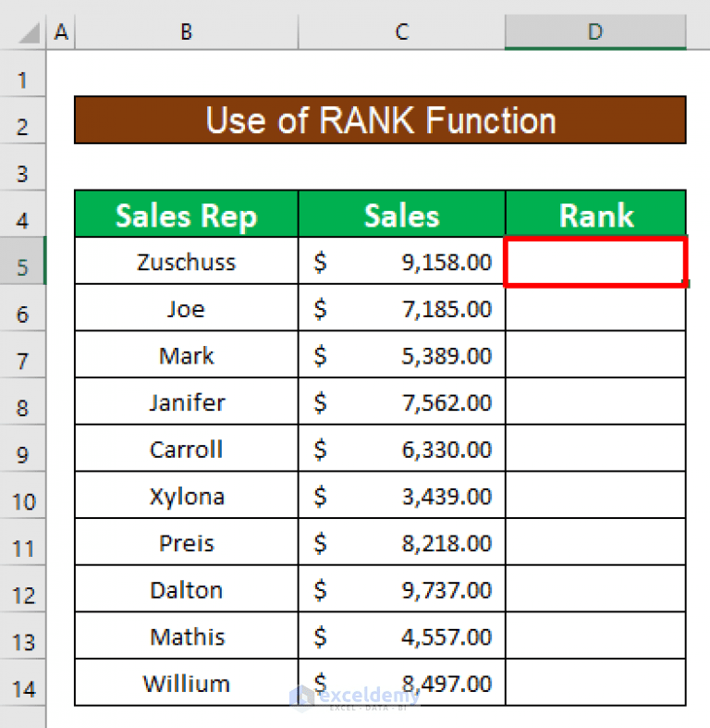The image size is (710, 728).
Task: Select the cell containing Dalton
Action: pyautogui.click(x=187, y=589)
